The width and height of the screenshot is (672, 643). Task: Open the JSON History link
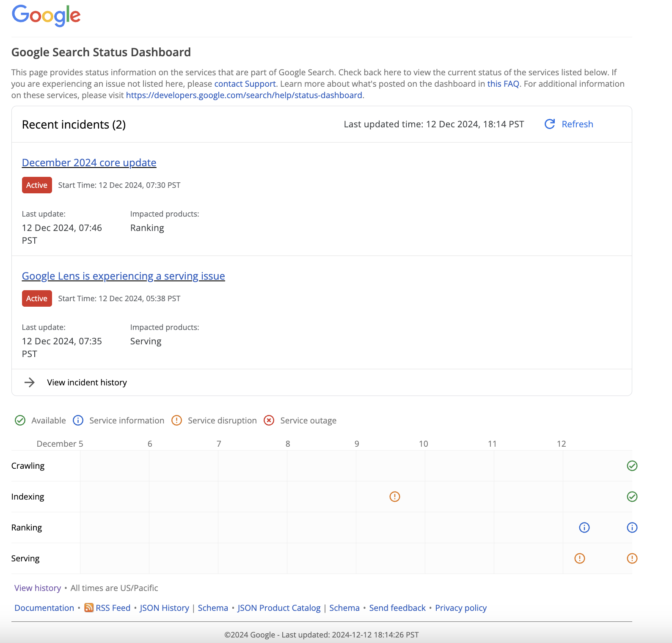click(165, 608)
